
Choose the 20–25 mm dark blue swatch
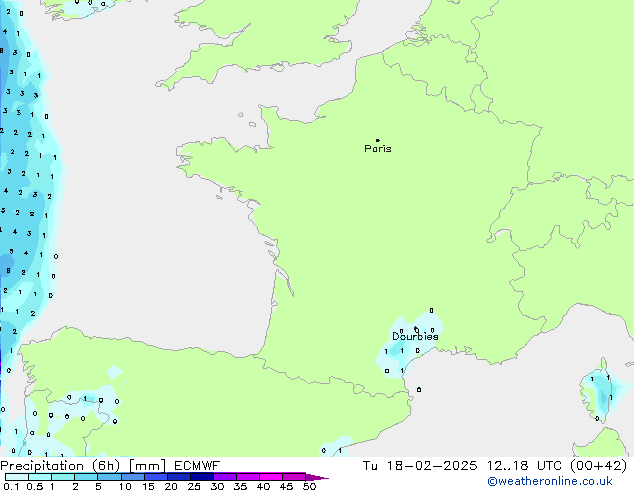(178, 477)
